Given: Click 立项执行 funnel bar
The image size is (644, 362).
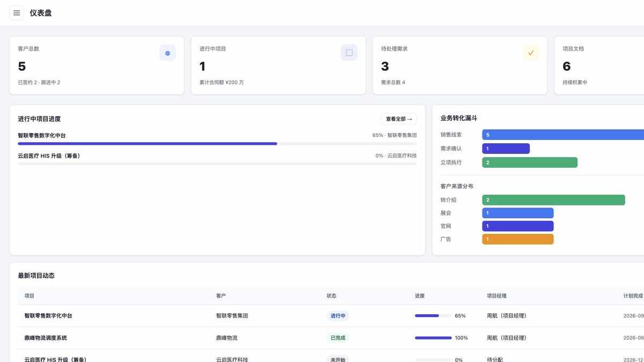Looking at the screenshot, I should 530,162.
